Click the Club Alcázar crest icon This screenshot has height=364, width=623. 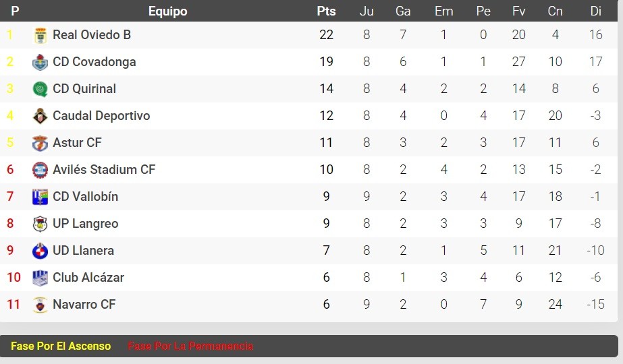[x=40, y=278]
